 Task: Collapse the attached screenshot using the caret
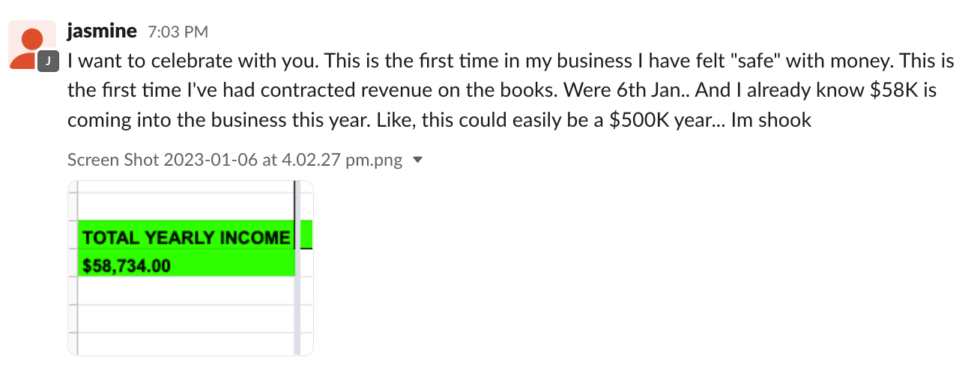418,160
